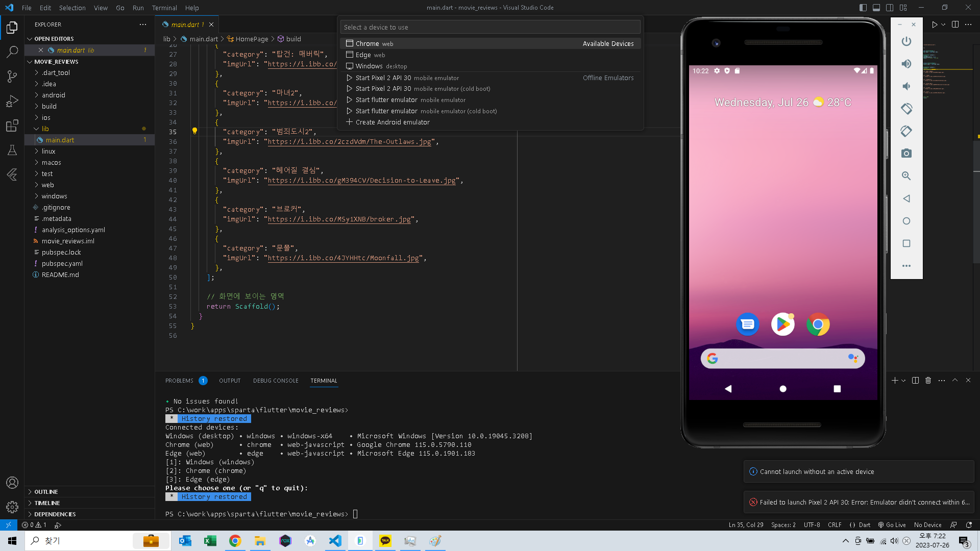Click emulator power button
Viewport: 980px width, 551px height.
[x=906, y=41]
